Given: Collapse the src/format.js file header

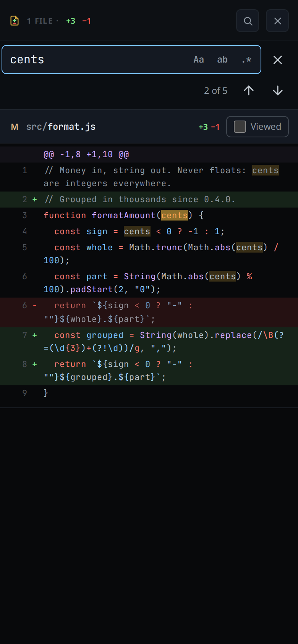Looking at the screenshot, I should [x=149, y=127].
